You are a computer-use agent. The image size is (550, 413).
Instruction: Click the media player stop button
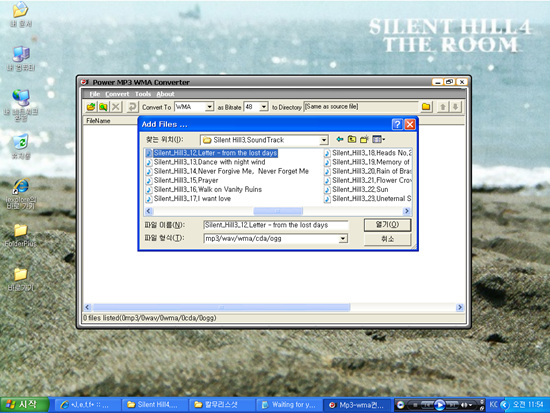[415, 405]
